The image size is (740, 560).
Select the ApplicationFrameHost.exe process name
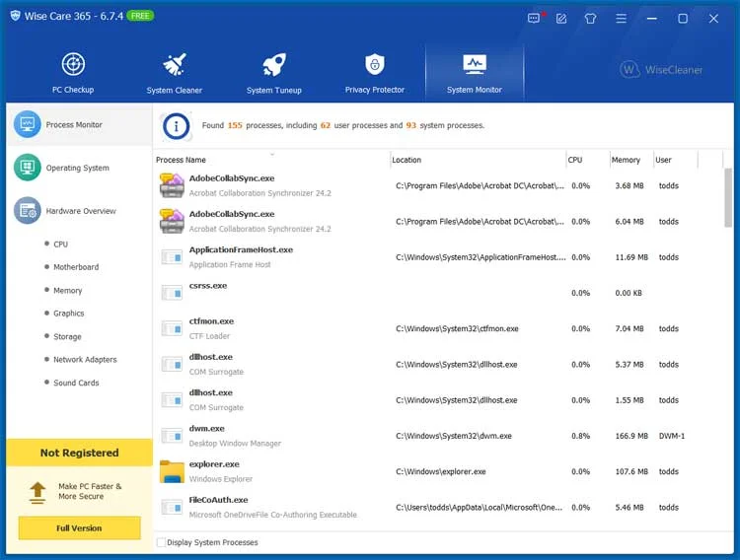click(241, 249)
